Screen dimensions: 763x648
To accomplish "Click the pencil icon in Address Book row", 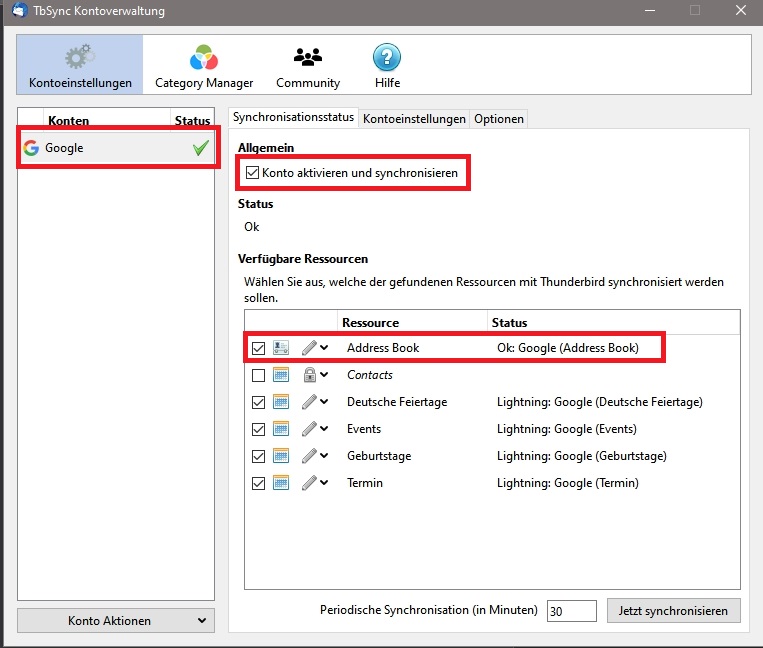I will 309,348.
